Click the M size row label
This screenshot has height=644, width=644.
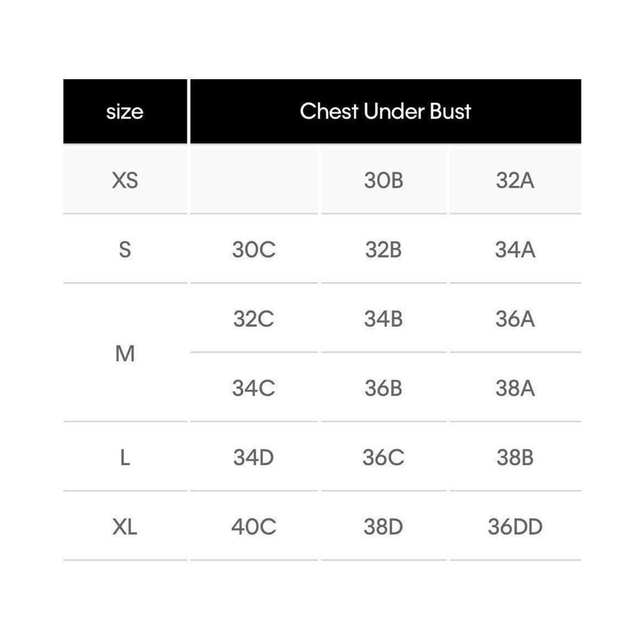[x=125, y=354]
